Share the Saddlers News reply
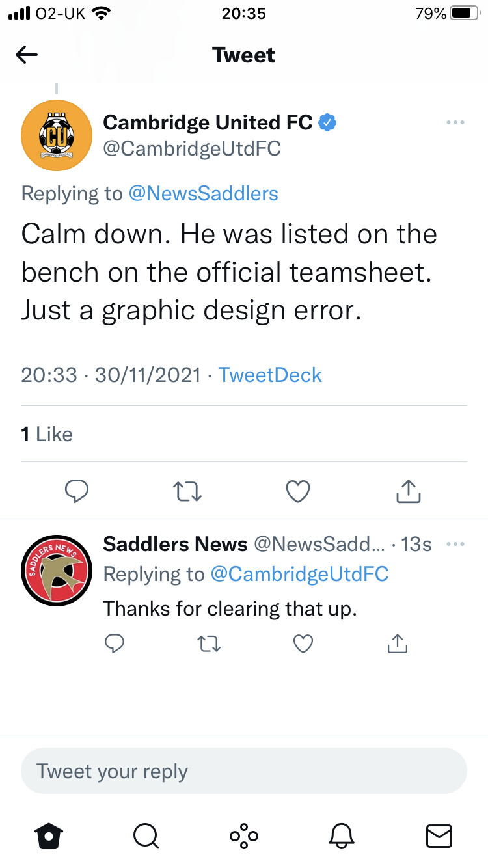488x868 pixels. click(x=397, y=644)
